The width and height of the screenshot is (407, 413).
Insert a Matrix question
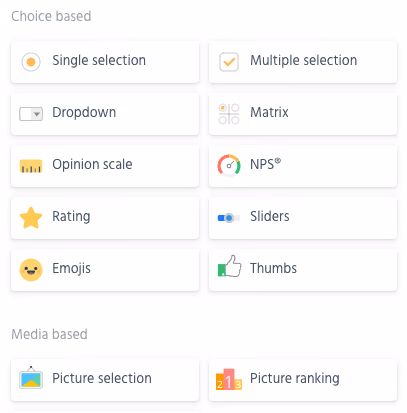[303, 114]
